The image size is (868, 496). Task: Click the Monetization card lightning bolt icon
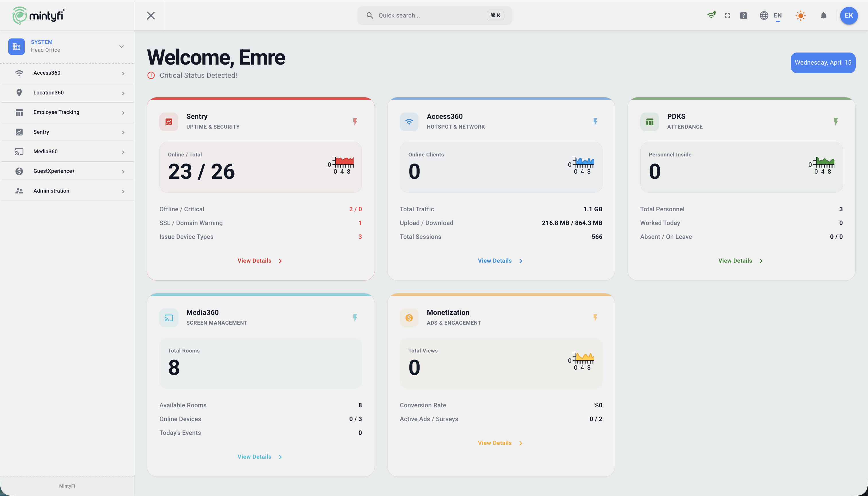pos(595,318)
